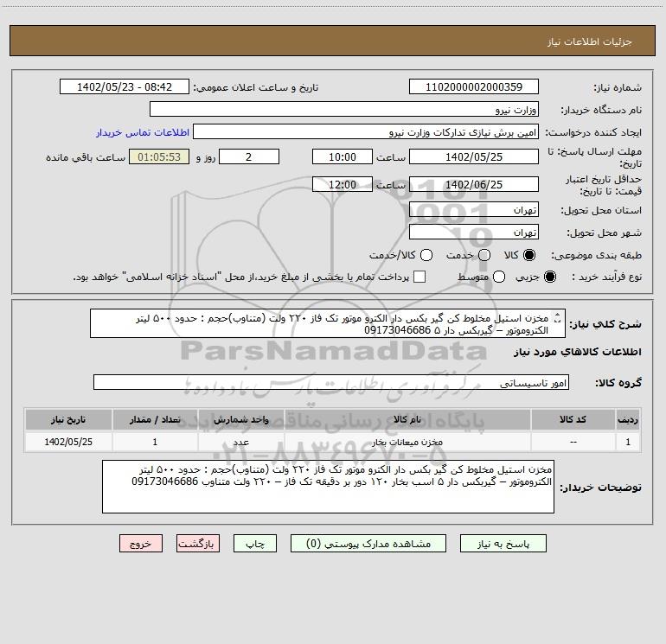This screenshot has height=644, width=666.
Task: Click 'تعداد / مقدار' column header
Action: pyautogui.click(x=155, y=419)
